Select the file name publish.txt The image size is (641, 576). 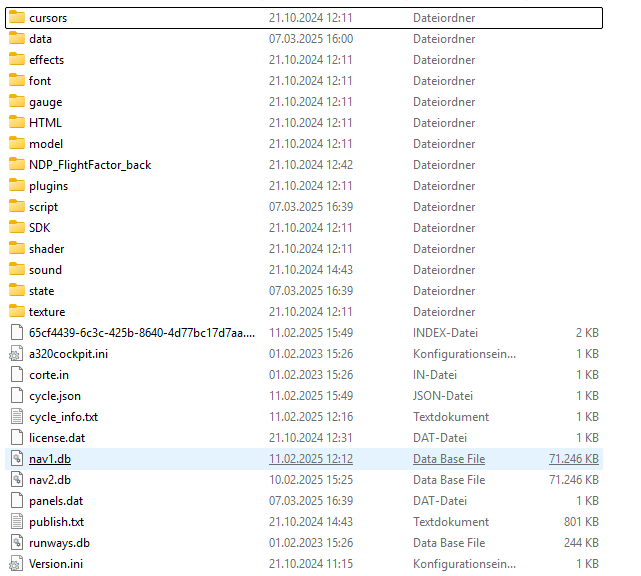[x=56, y=522]
